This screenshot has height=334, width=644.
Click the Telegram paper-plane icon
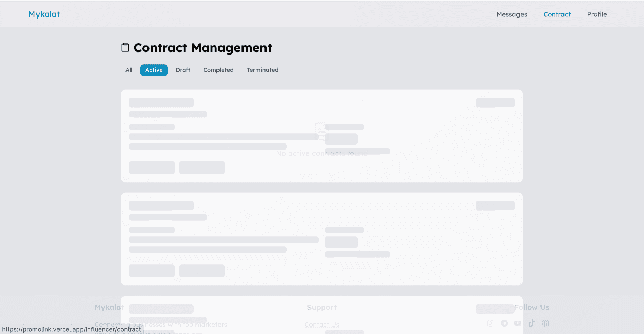click(x=504, y=323)
